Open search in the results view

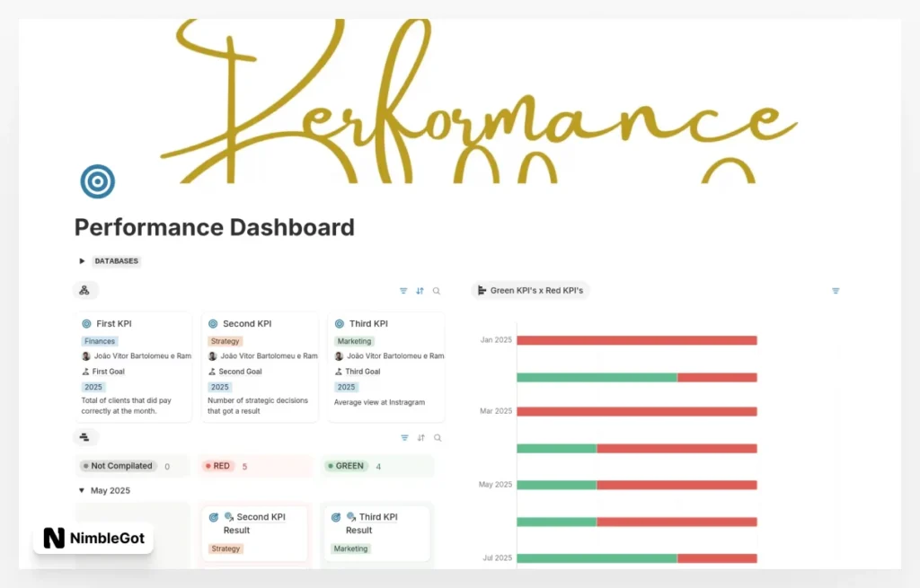tap(437, 437)
